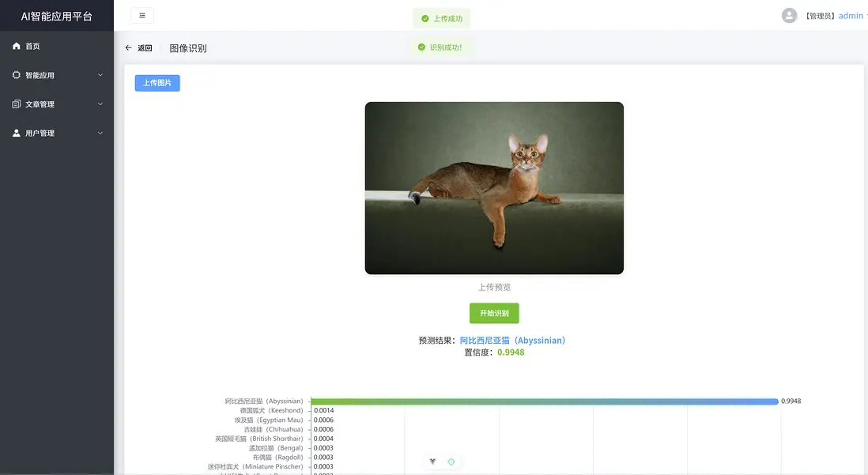Open the admin user dropdown
868x475 pixels.
(x=852, y=16)
